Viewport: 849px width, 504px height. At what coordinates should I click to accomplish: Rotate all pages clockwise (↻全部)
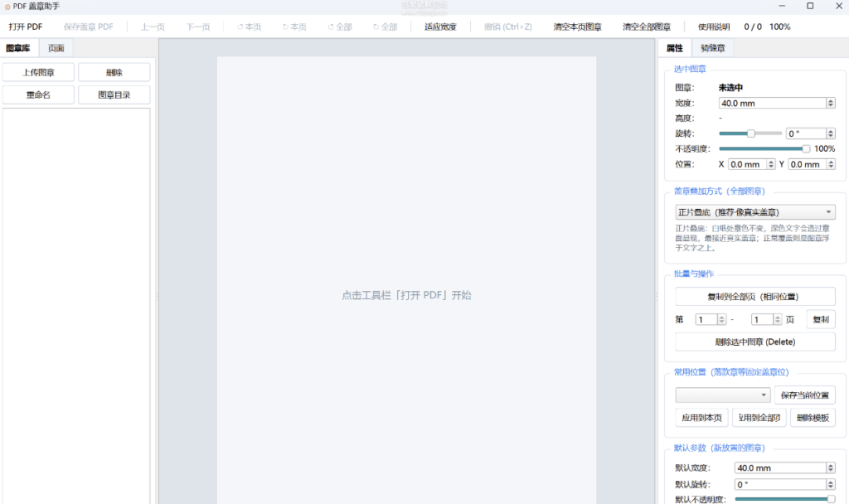coord(385,27)
